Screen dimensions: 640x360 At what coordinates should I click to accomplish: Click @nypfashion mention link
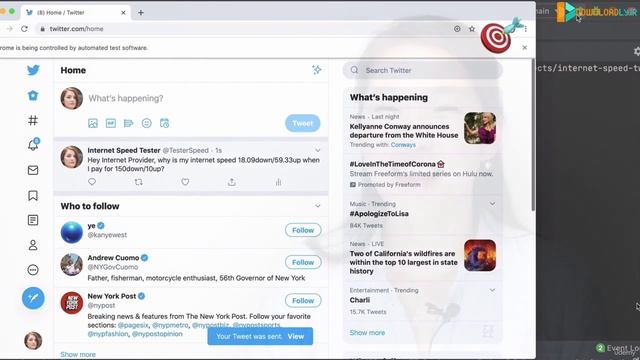pos(108,334)
